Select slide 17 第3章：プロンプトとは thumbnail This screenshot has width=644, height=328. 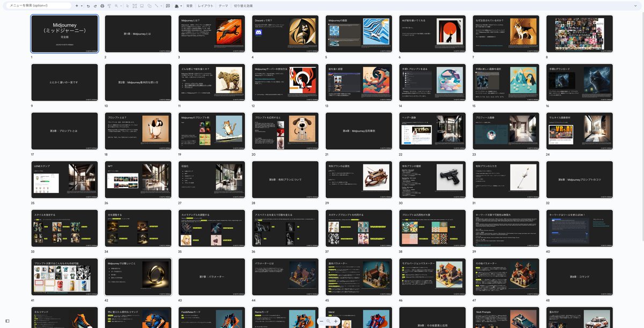[64, 131]
